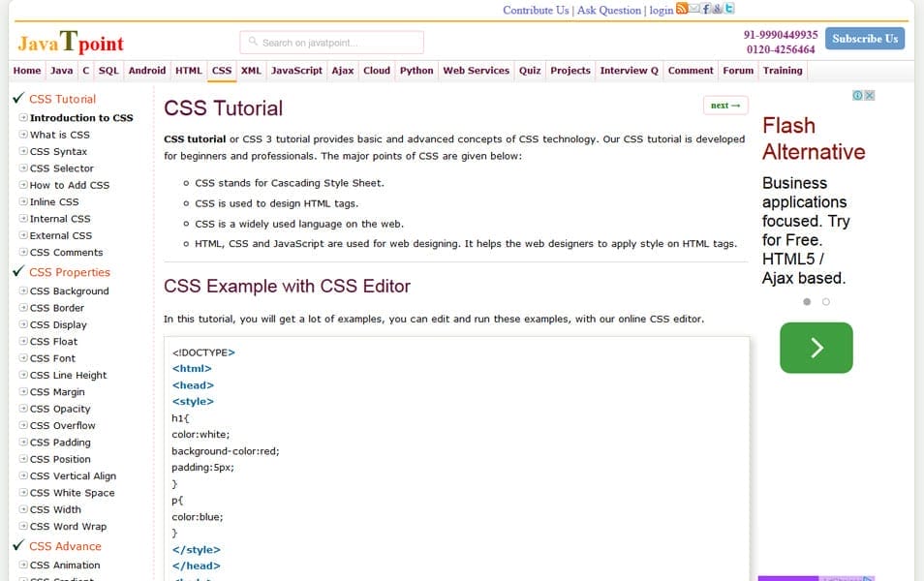Click the Delicious share icon
924x581 pixels.
point(717,9)
